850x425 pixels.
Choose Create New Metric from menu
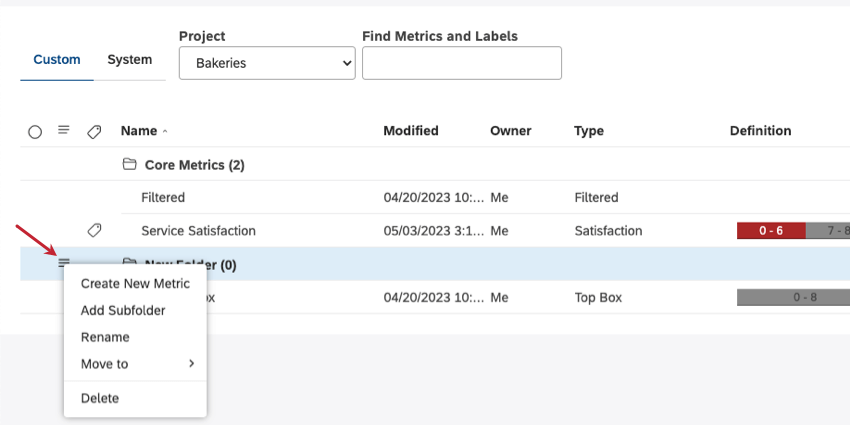[x=135, y=284]
